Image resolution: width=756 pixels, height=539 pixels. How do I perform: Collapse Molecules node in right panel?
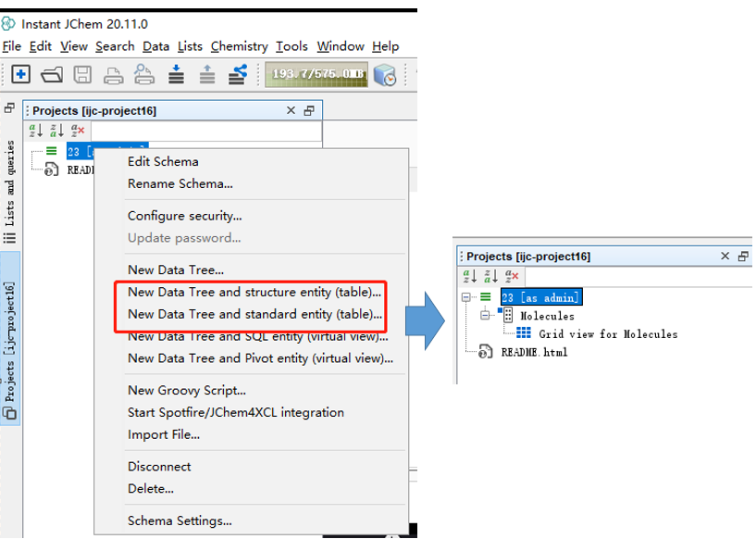pyautogui.click(x=485, y=316)
